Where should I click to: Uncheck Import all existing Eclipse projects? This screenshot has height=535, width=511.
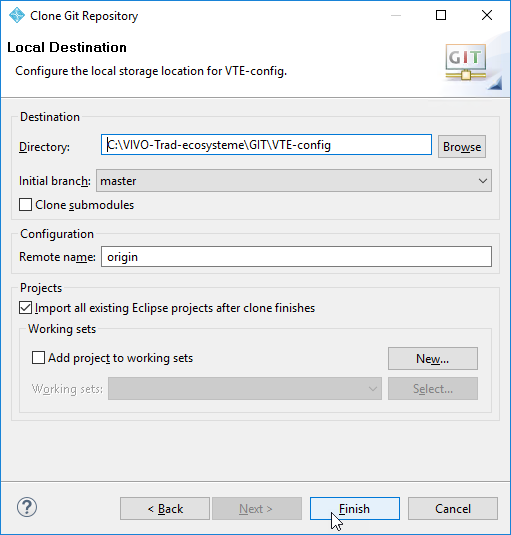[x=26, y=308]
